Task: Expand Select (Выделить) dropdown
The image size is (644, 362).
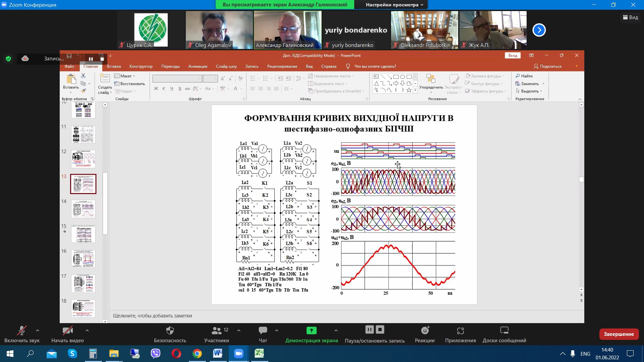Action: (x=529, y=91)
